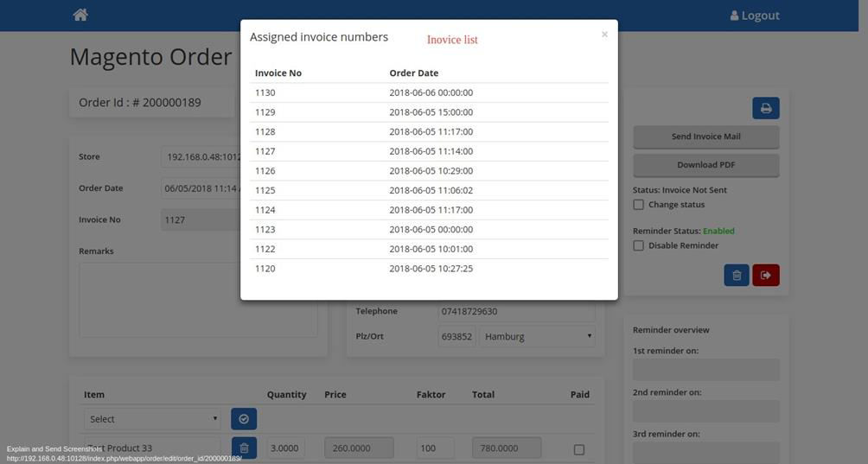Tick the Disable Reminder checkbox

pos(638,245)
